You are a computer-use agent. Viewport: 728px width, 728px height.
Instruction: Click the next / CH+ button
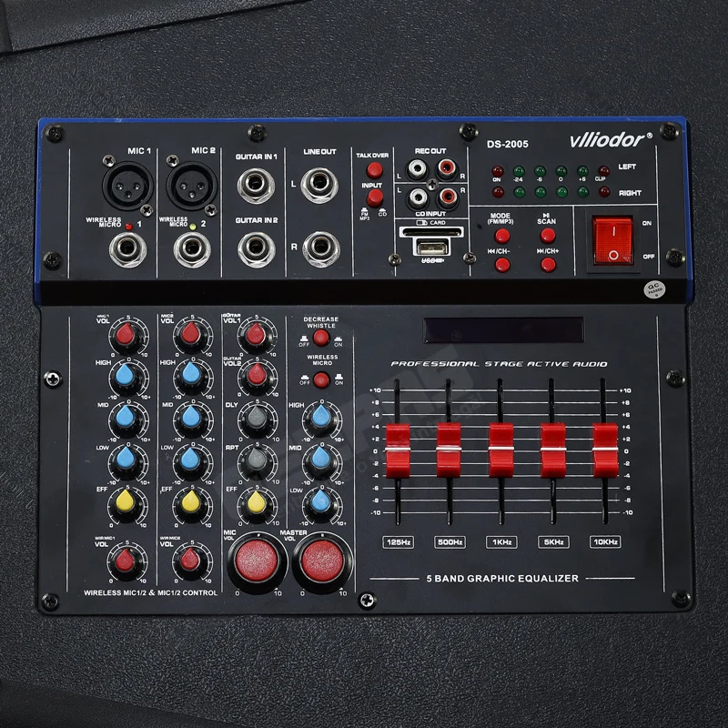click(x=548, y=265)
